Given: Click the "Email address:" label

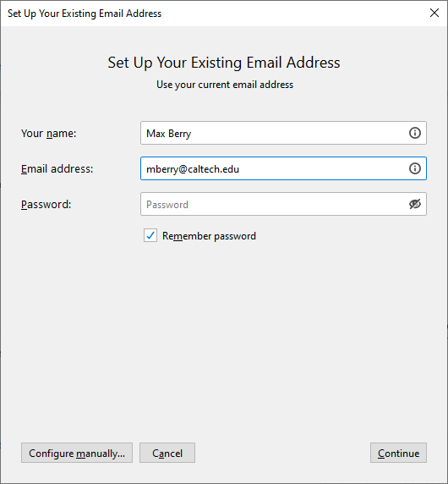Looking at the screenshot, I should point(57,169).
